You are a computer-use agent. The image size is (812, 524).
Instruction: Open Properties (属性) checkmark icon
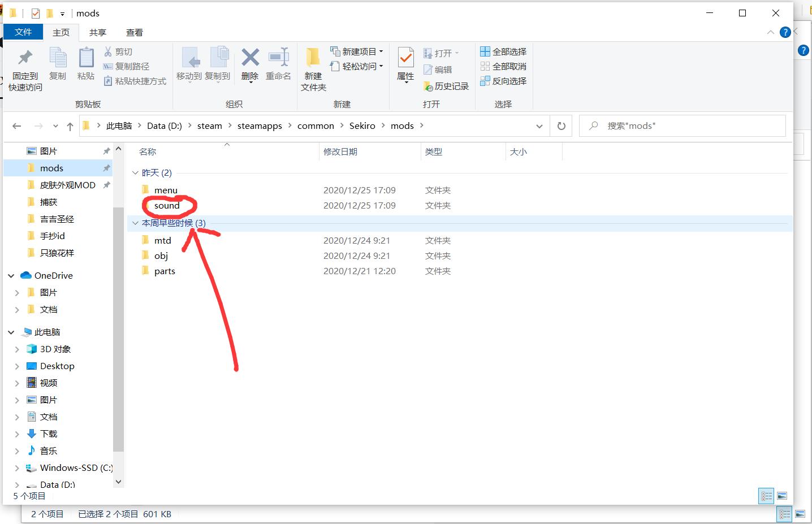point(405,58)
